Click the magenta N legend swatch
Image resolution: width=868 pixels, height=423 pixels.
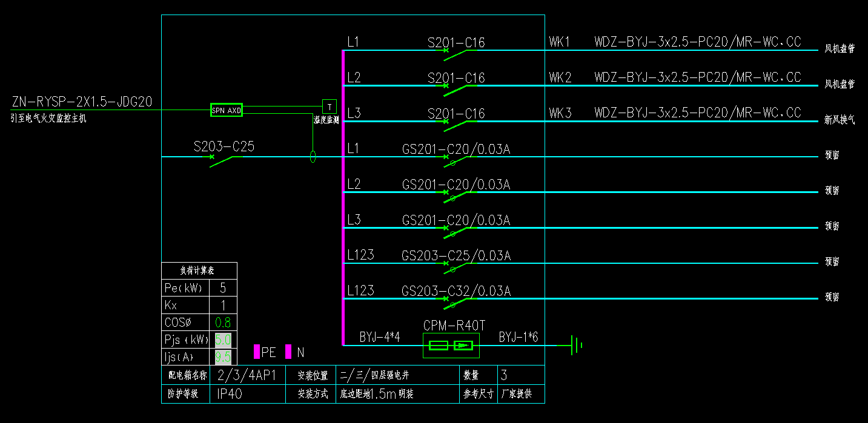[x=288, y=352]
